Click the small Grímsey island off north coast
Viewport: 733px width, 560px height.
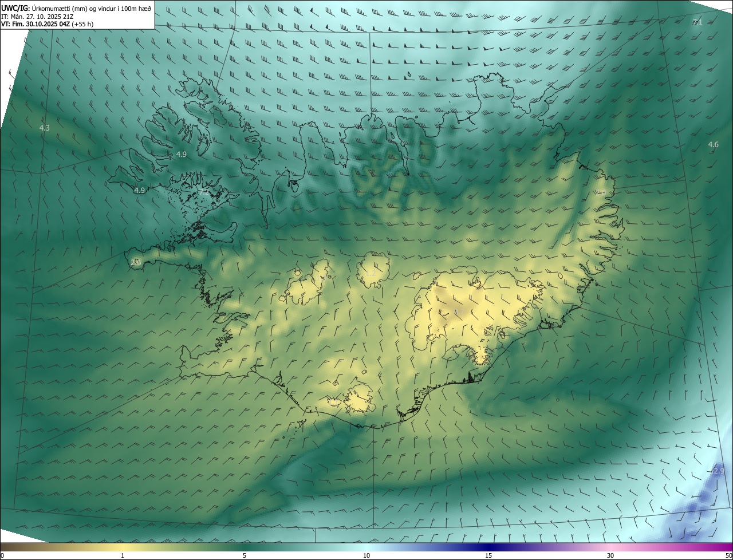pos(409,74)
